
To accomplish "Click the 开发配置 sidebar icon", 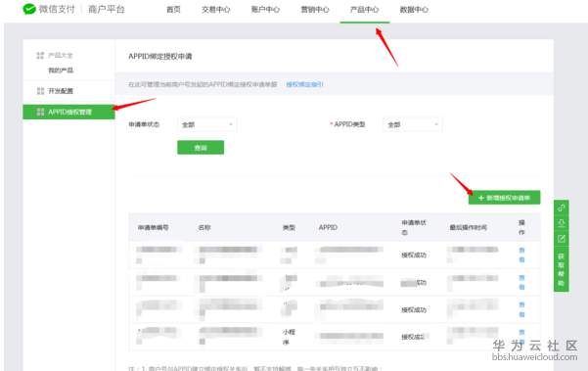I will (40, 91).
